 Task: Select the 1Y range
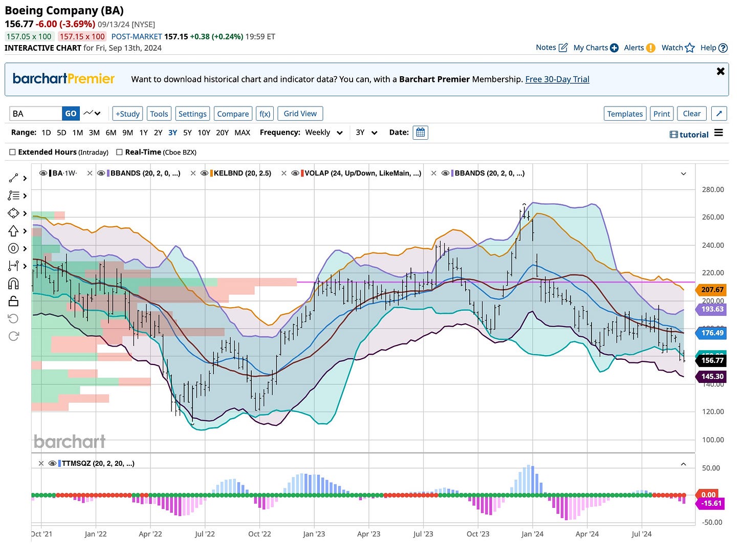click(x=143, y=133)
